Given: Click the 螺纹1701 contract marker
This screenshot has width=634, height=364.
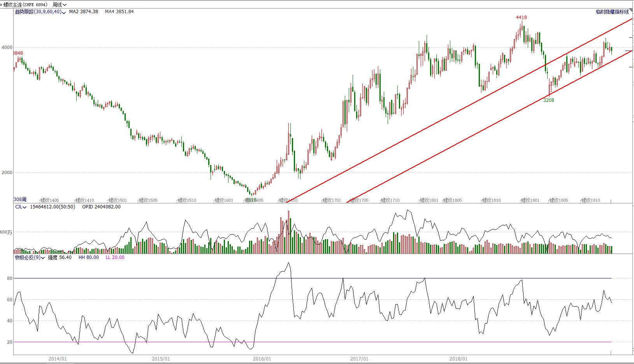Looking at the screenshot, I should pos(332,201).
